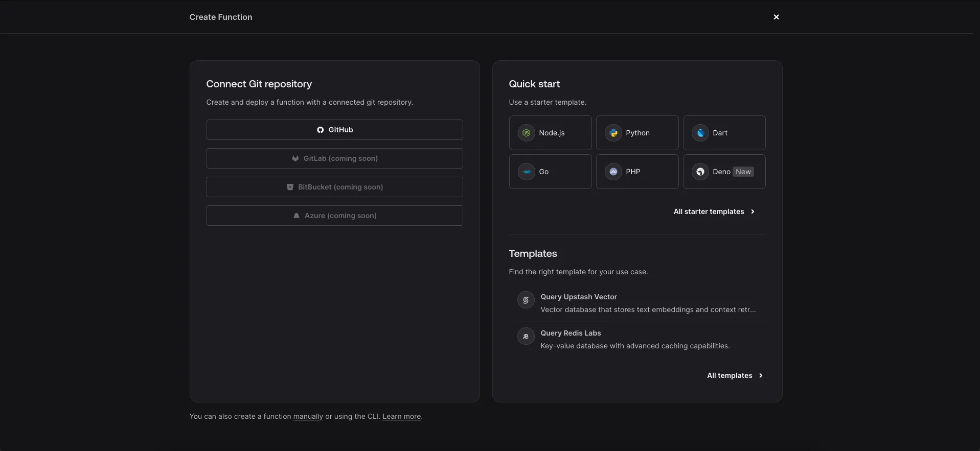
Task: Click the Dart logo icon
Action: [x=700, y=133]
